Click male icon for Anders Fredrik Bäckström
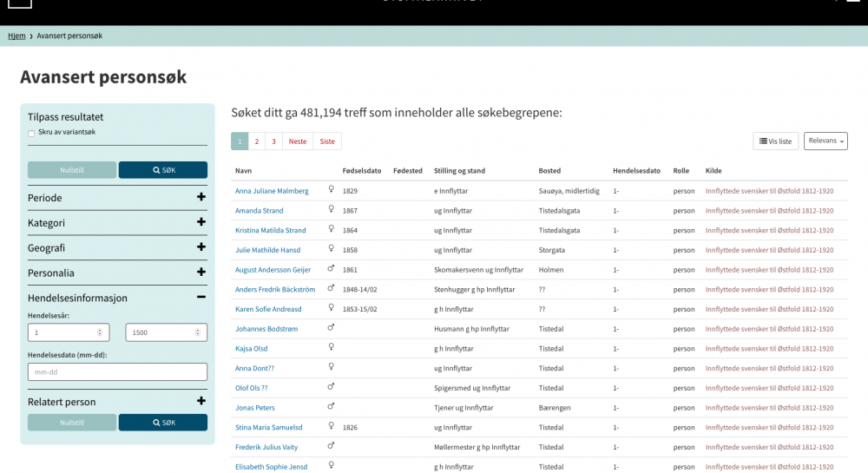This screenshot has width=868, height=473. point(331,288)
